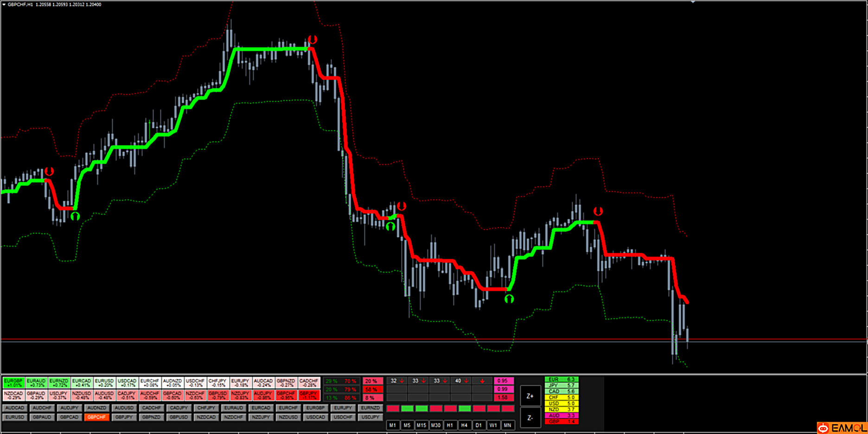The width and height of the screenshot is (868, 434).
Task: Click the EAMOL logo in the corner
Action: pos(842,428)
